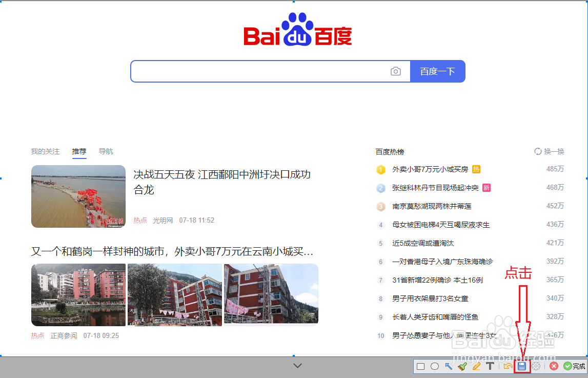Open headline 又一个和鹤岗一样封神的城市

tap(172, 251)
